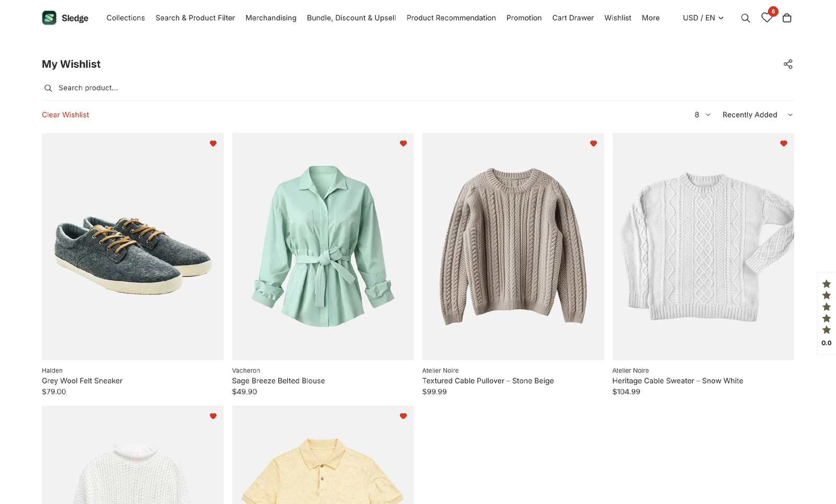Open the shopping bag cart icon

point(787,18)
